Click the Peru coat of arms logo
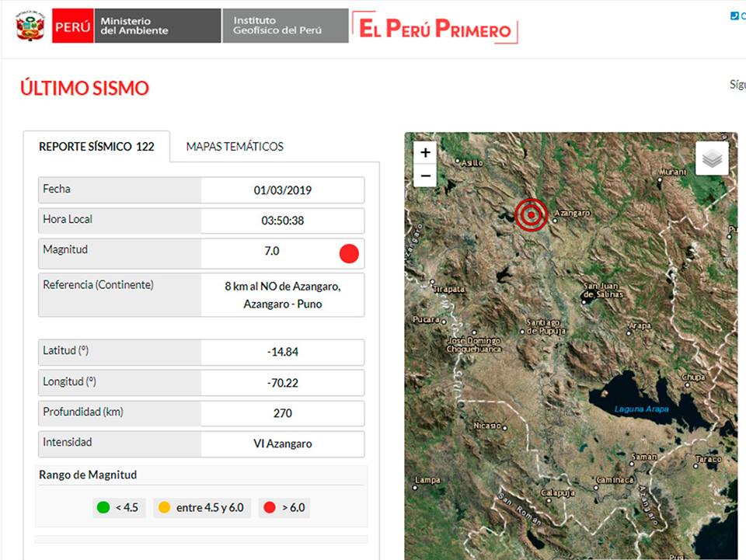This screenshot has height=560, width=746. coord(30,26)
